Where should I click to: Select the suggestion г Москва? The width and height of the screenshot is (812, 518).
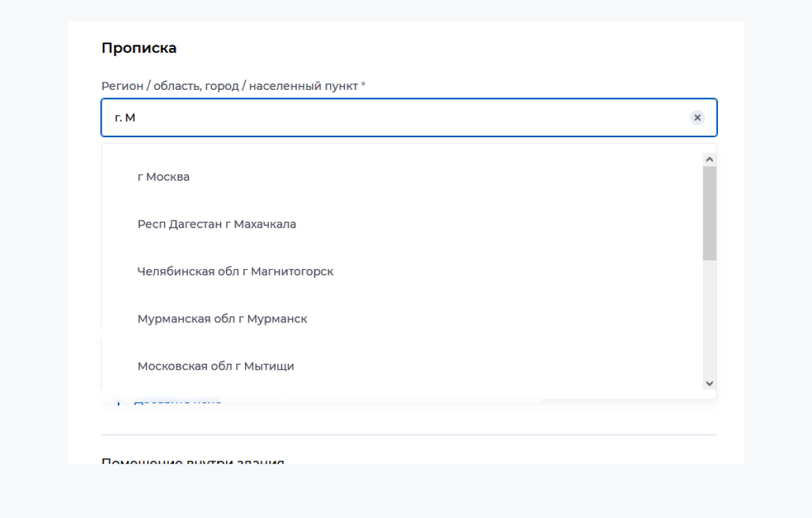point(163,176)
